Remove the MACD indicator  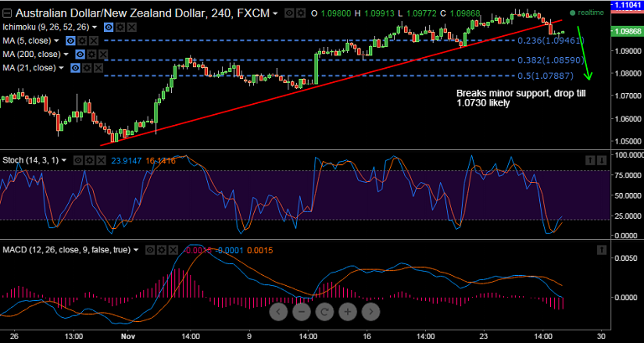pos(174,250)
